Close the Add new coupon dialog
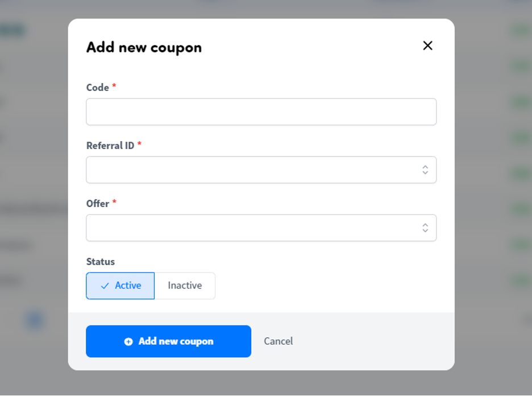 pos(427,46)
